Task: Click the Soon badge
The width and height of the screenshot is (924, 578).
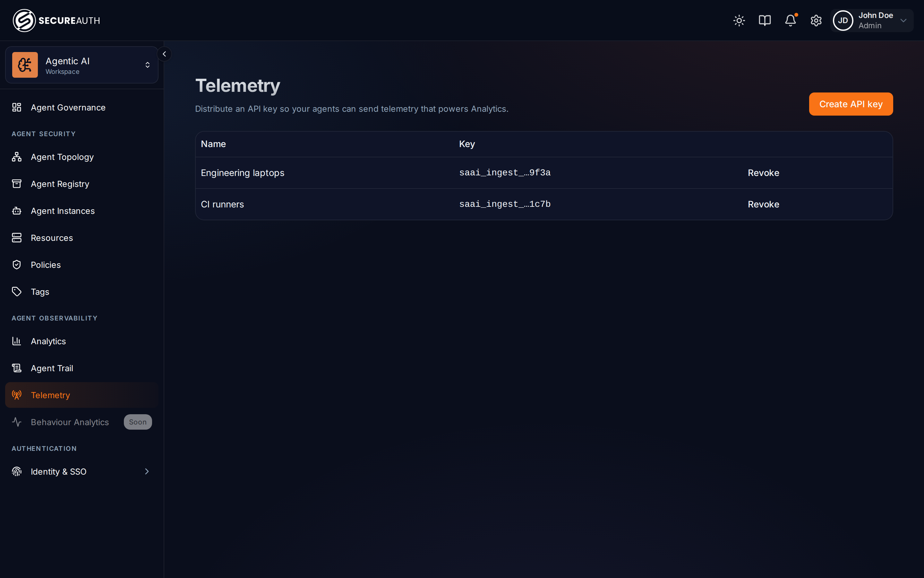Action: click(137, 422)
